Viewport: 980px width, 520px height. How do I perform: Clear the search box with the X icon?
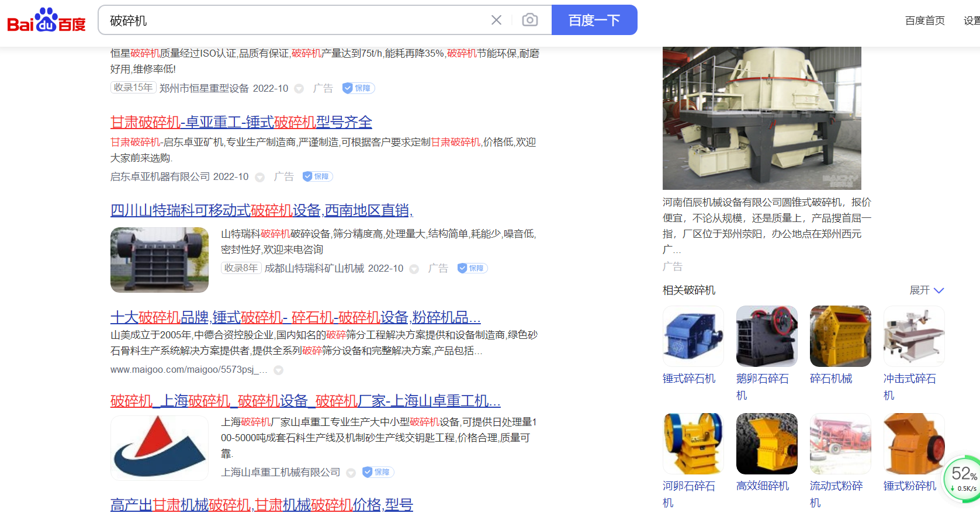[496, 20]
